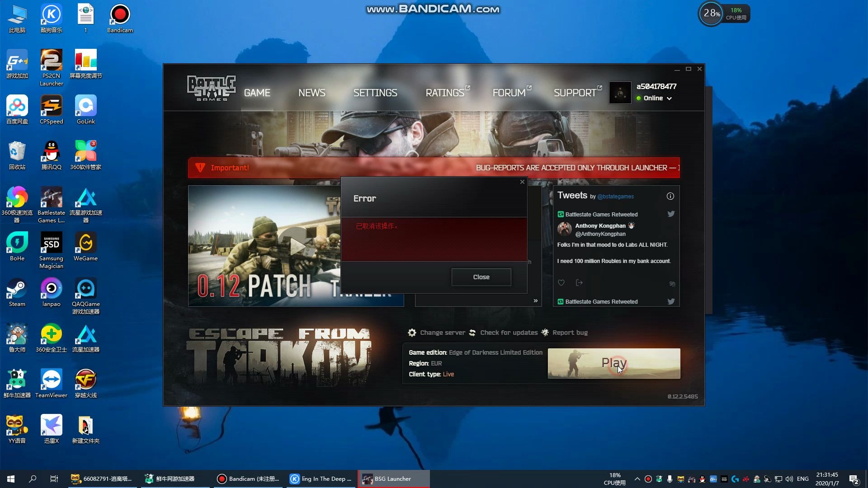The height and width of the screenshot is (488, 868).
Task: Click Change server gear option
Action: pyautogui.click(x=436, y=333)
